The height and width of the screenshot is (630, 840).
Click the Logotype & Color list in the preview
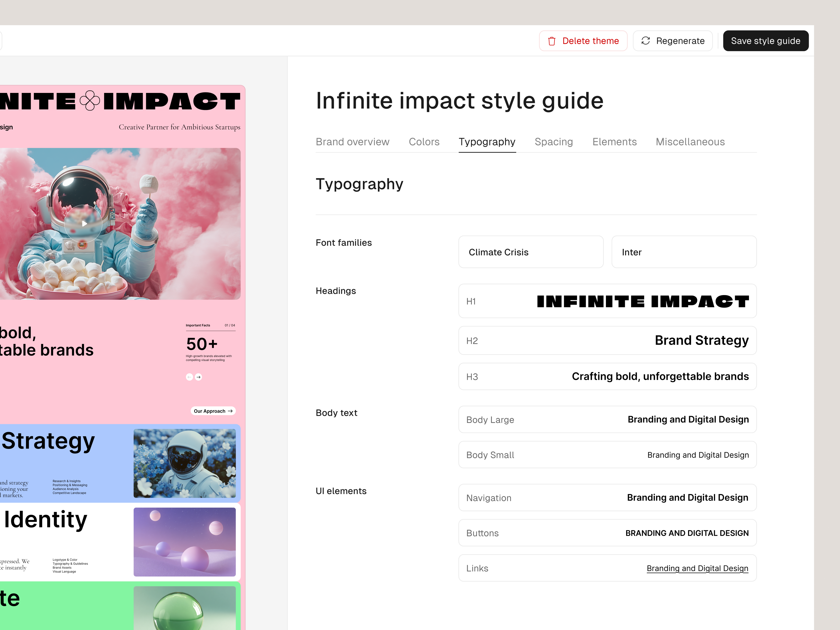70,565
